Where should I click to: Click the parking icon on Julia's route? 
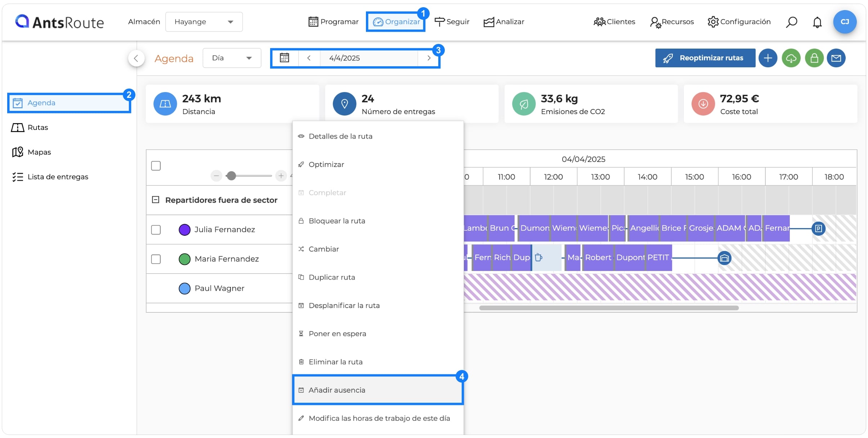click(x=818, y=229)
